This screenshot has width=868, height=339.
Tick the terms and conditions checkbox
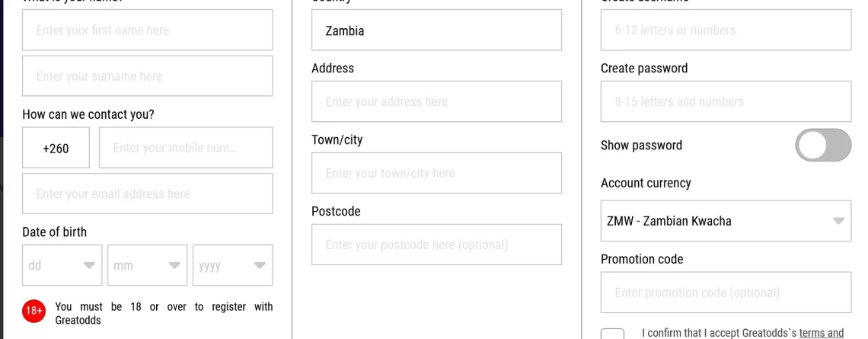612,333
